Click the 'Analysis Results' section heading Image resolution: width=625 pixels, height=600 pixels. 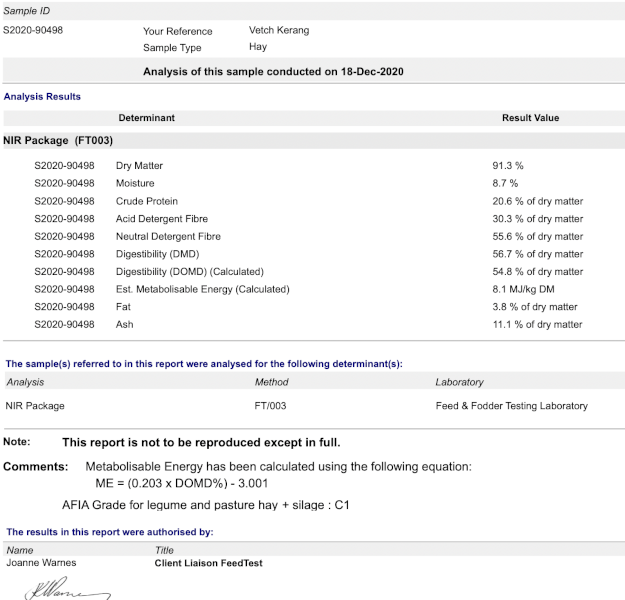click(42, 97)
